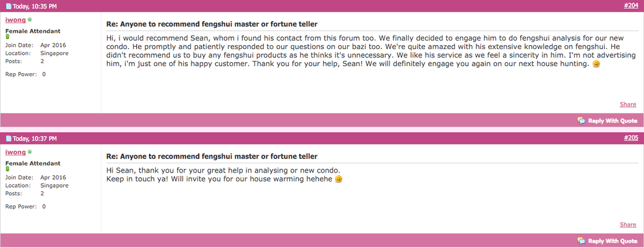The image size is (644, 248).
Task: Click the smiley emoticon after 'hehehe'
Action: pos(338,180)
